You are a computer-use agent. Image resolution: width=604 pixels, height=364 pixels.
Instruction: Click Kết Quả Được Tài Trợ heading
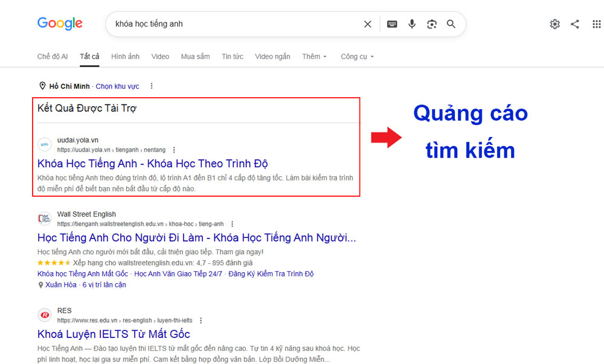[86, 108]
